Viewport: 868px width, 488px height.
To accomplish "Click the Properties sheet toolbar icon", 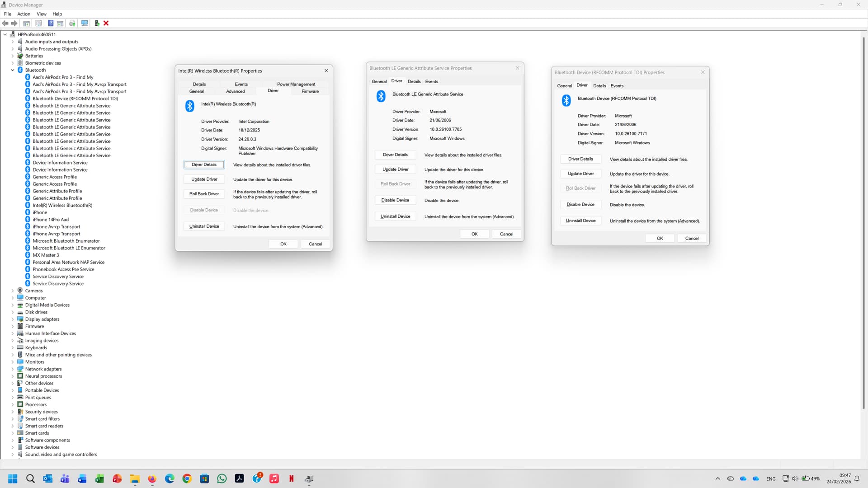I will [38, 23].
